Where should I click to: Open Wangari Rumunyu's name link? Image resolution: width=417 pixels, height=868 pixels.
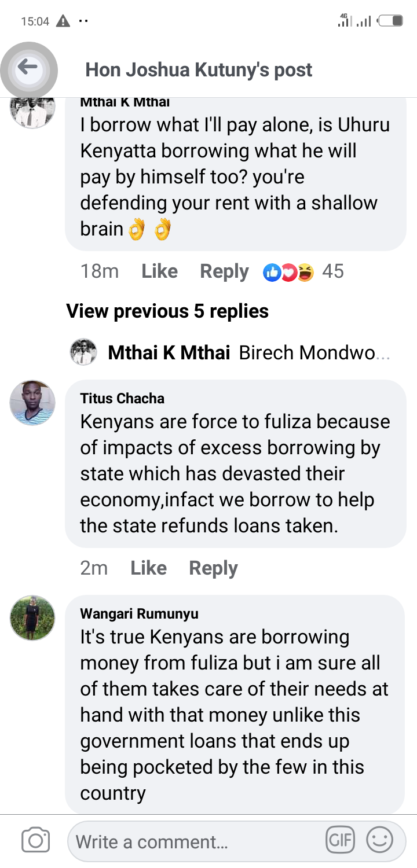[x=139, y=613]
